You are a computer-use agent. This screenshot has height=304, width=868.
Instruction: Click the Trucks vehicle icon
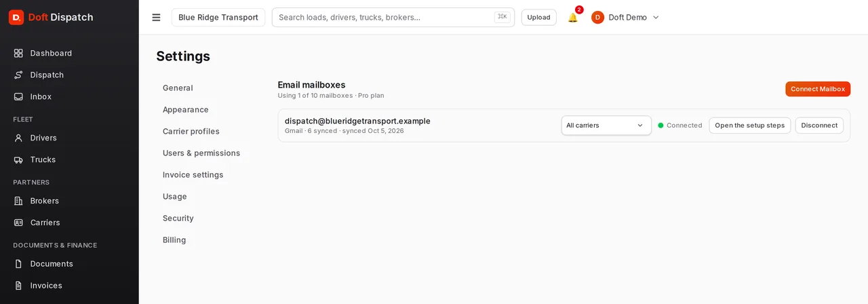(18, 159)
